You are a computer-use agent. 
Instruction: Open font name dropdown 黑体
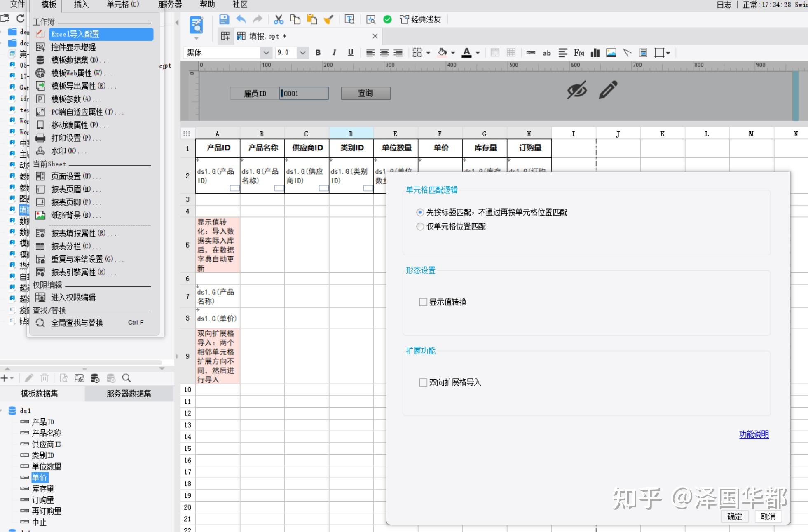tap(266, 53)
